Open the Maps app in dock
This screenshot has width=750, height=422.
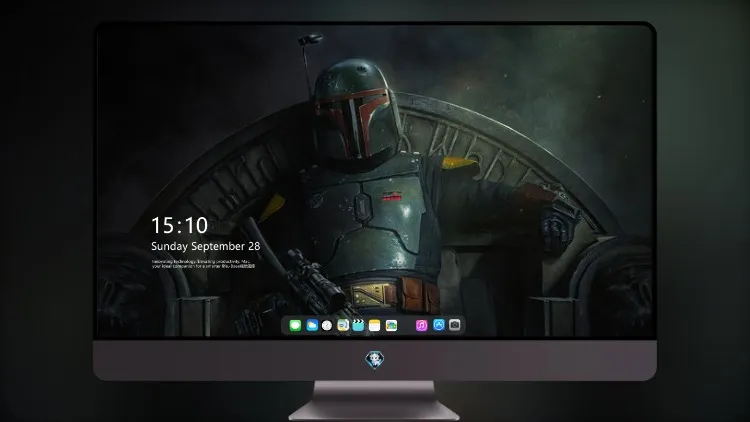pyautogui.click(x=343, y=325)
